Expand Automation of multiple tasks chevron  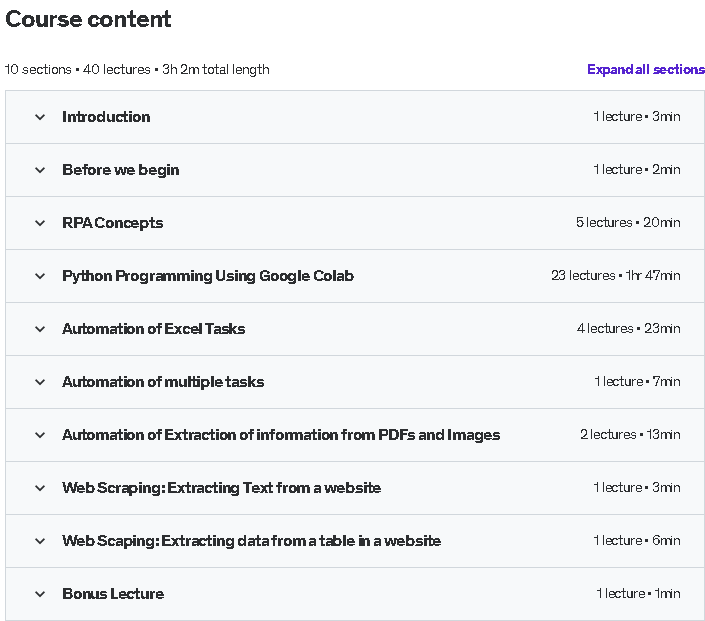point(40,383)
